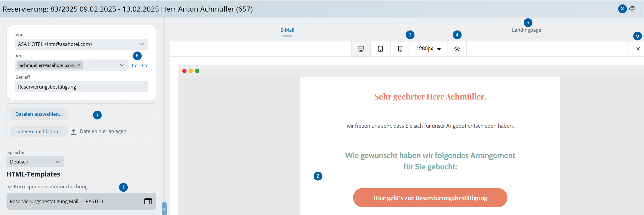Click the upload arrow icon

tap(74, 132)
